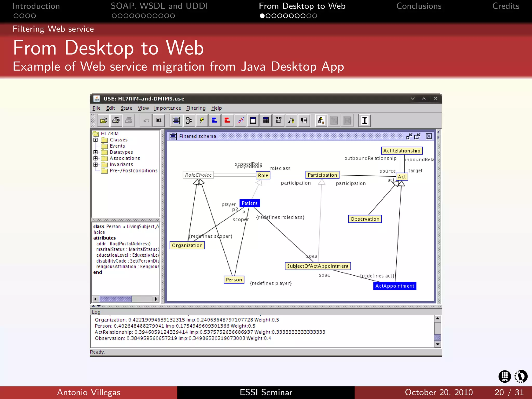Click the SOAP, WSDL and UDDI section

pos(159,6)
